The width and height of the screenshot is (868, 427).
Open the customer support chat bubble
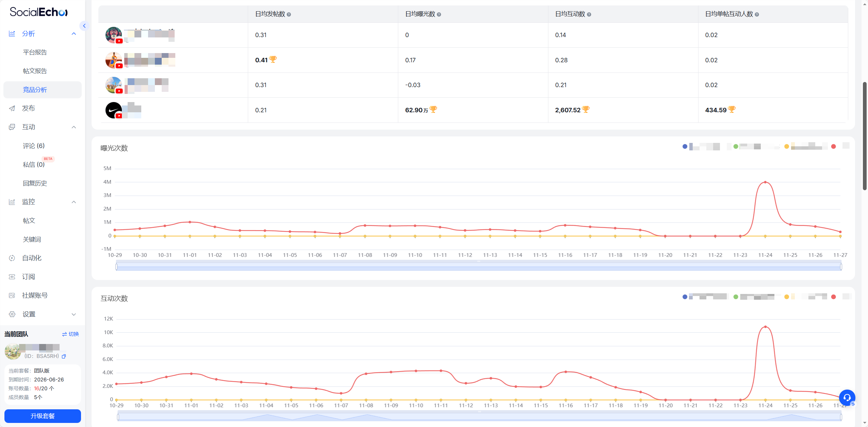[x=847, y=397]
